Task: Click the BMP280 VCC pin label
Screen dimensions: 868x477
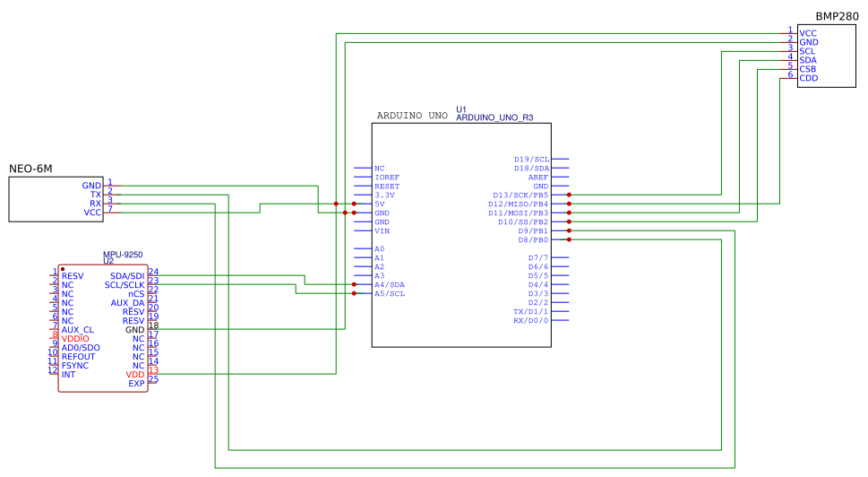Action: coord(808,33)
